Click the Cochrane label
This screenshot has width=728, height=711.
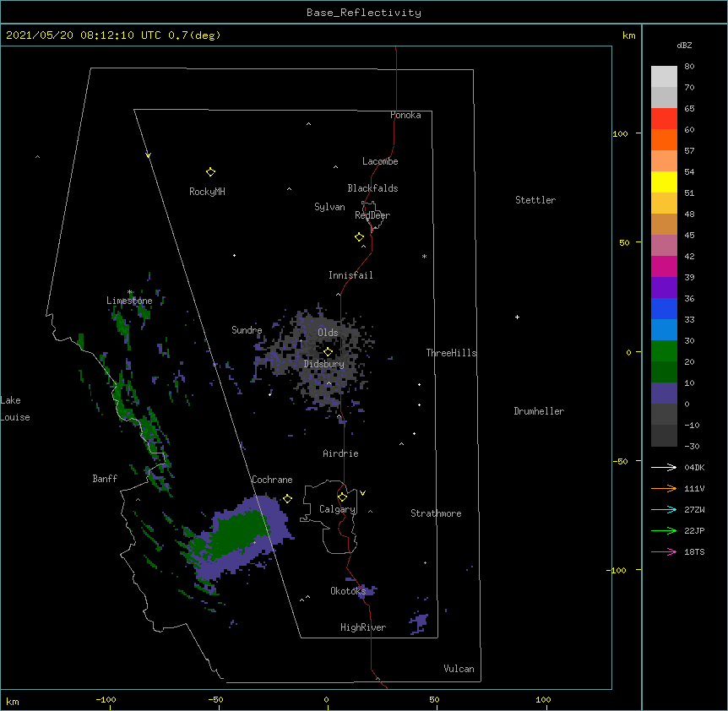(x=272, y=480)
